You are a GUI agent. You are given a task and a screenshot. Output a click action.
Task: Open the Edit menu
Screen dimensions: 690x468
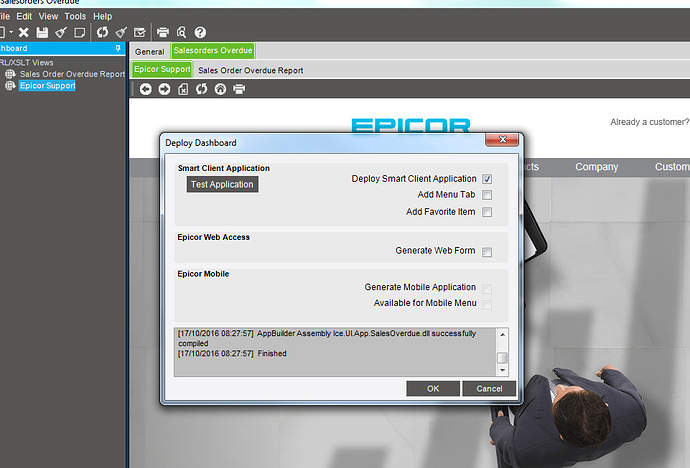(24, 16)
